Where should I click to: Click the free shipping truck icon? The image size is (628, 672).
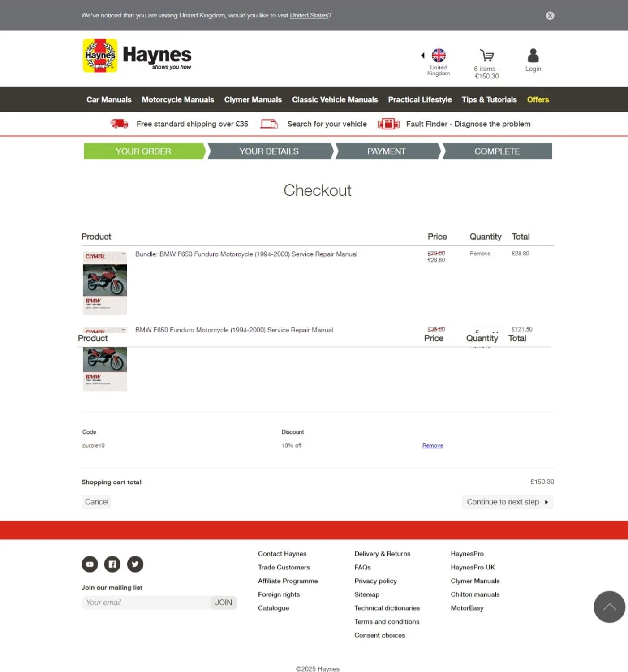pyautogui.click(x=119, y=124)
